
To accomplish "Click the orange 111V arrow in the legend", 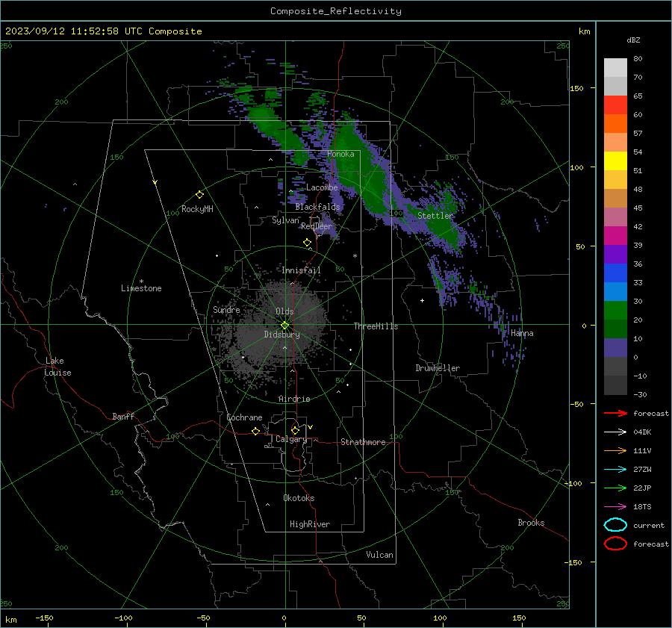I will coord(615,450).
